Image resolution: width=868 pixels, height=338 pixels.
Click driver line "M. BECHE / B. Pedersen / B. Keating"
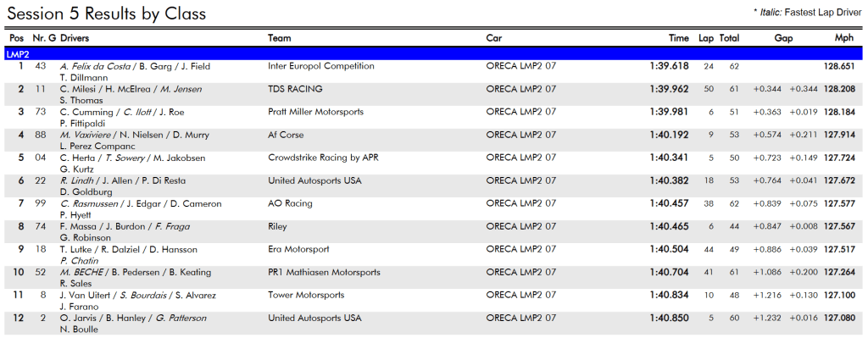pos(135,273)
